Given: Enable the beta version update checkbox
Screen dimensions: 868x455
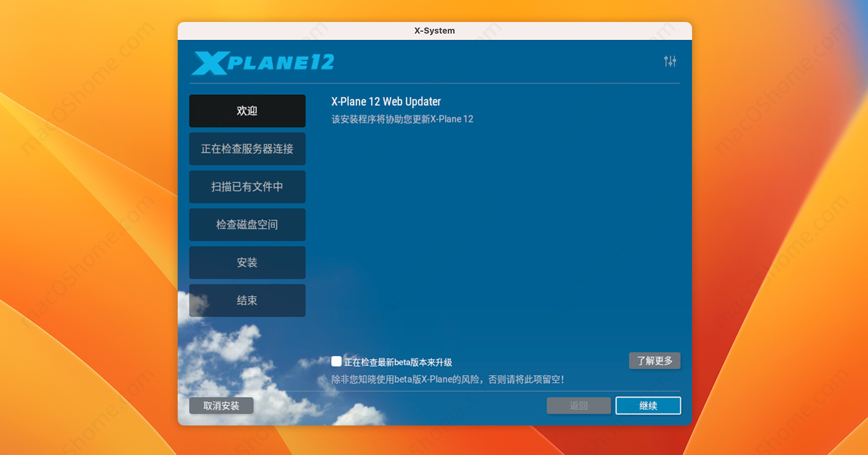Looking at the screenshot, I should (336, 361).
